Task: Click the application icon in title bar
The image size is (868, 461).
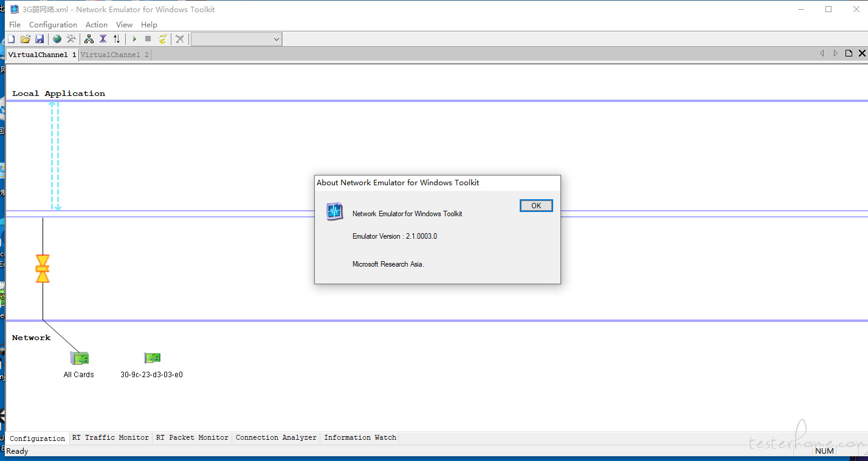Action: (15, 9)
